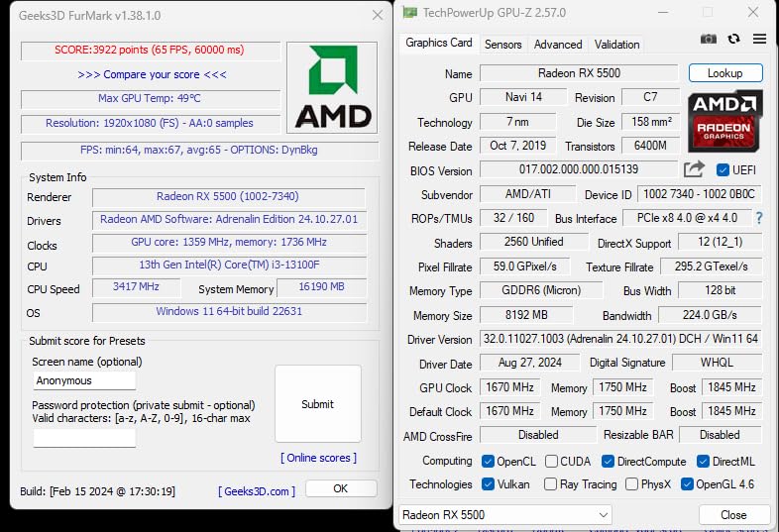
Task: Click the GPU-Z title bar app icon
Action: [410, 13]
